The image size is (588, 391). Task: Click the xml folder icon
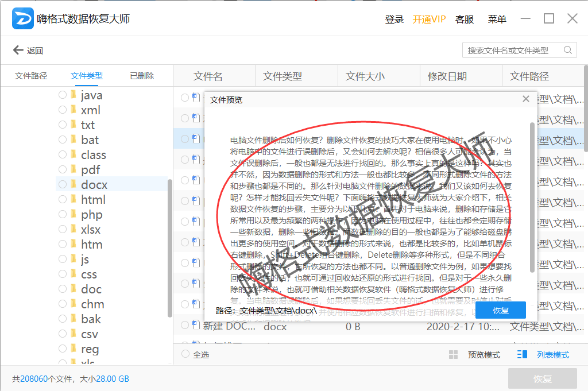73,110
